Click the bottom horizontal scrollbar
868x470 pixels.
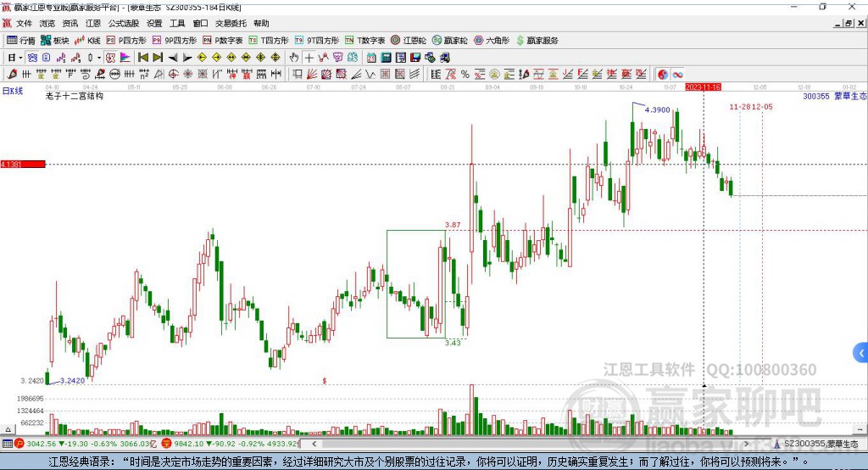pos(509,443)
